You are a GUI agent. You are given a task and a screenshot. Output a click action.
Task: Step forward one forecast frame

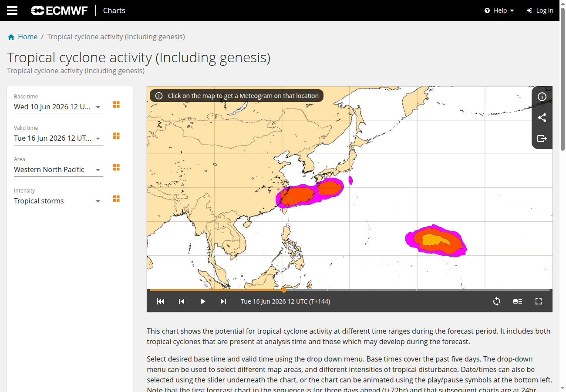tap(223, 301)
